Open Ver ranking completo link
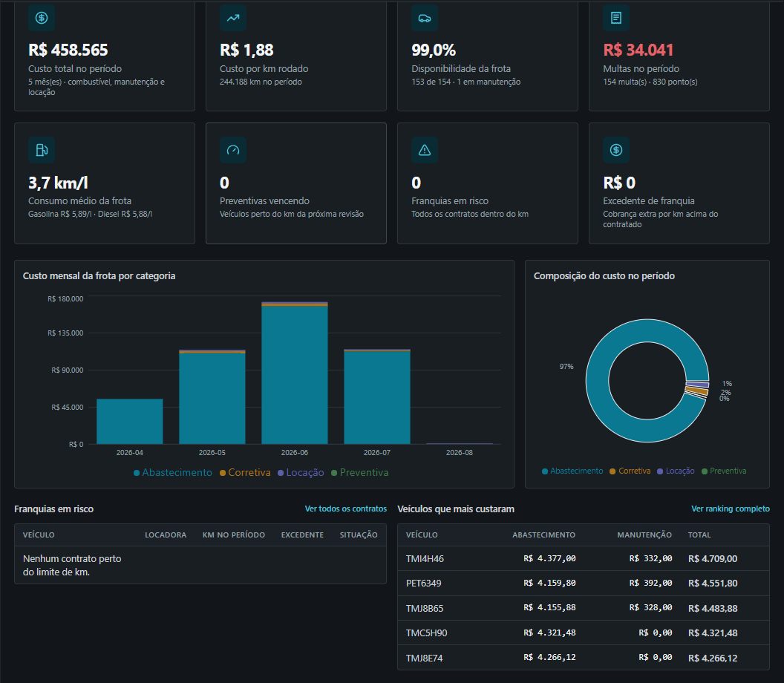 730,509
